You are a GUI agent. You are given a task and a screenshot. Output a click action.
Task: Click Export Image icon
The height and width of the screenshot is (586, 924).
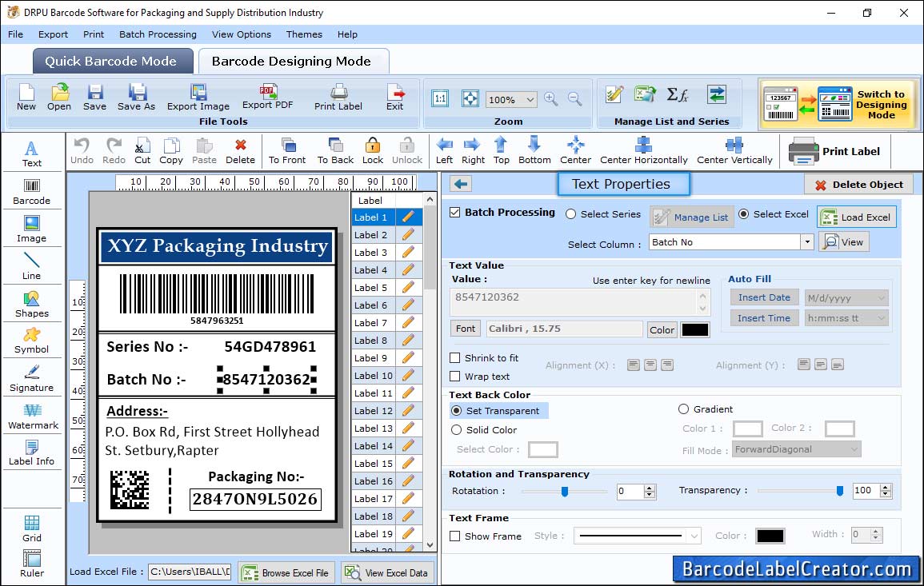click(198, 98)
